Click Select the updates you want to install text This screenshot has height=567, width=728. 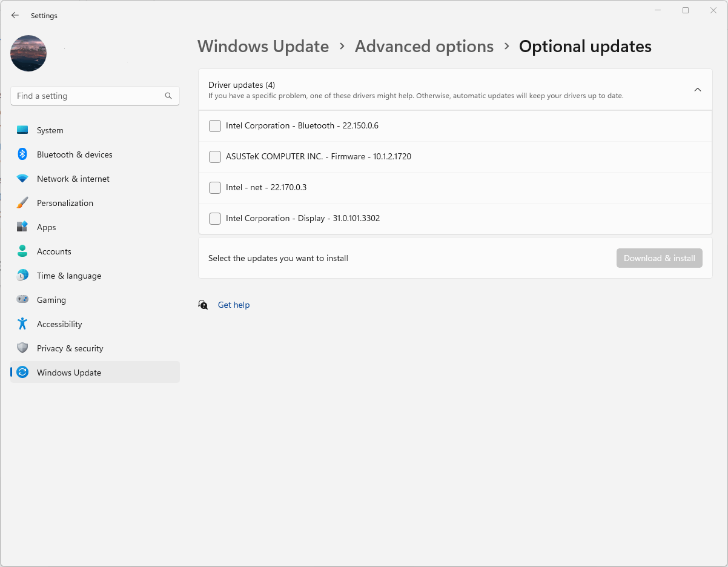tap(278, 258)
